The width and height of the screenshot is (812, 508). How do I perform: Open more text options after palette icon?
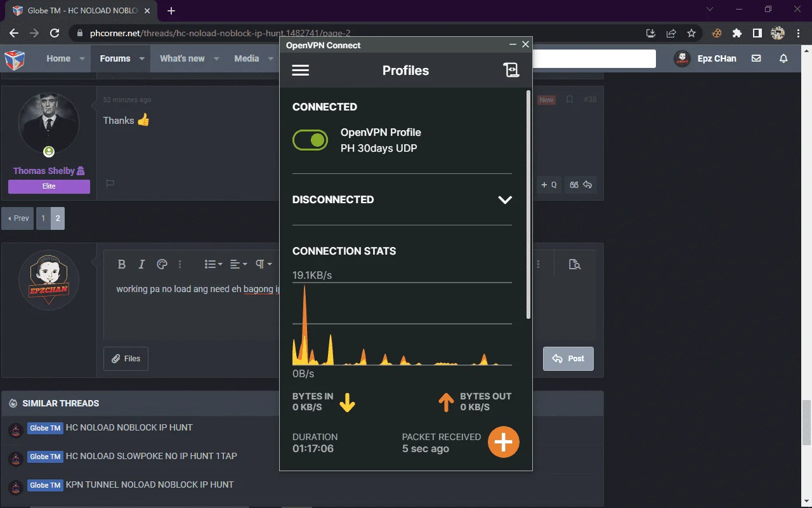pos(180,264)
